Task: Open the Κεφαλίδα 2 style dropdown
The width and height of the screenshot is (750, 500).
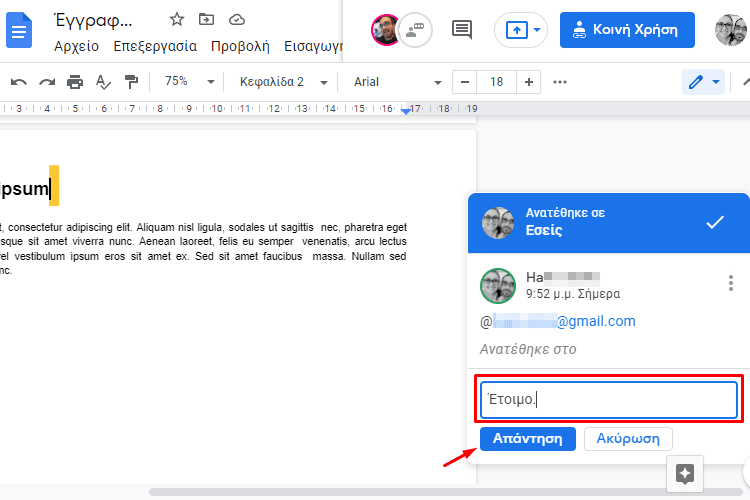Action: point(283,82)
